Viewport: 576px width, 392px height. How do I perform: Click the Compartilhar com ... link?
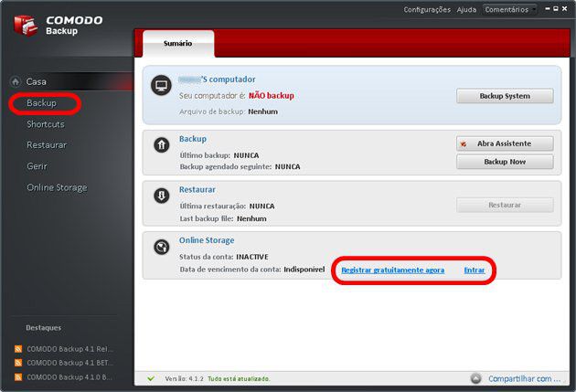click(524, 379)
